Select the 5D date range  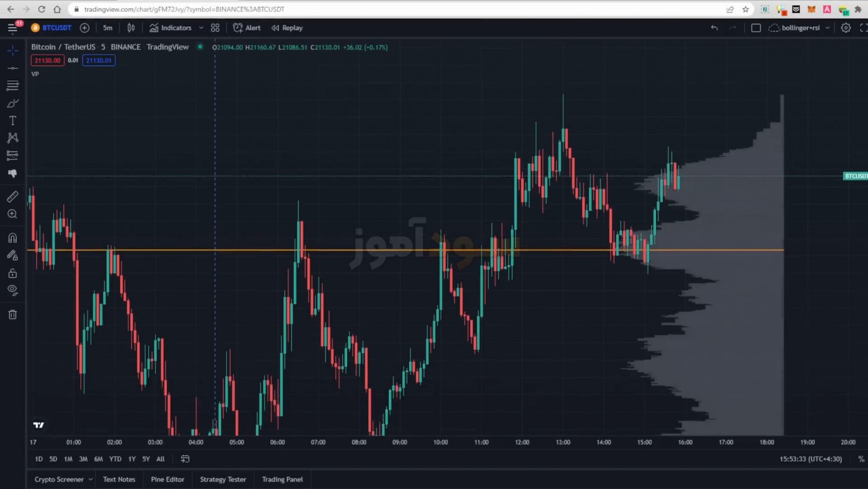(53, 459)
